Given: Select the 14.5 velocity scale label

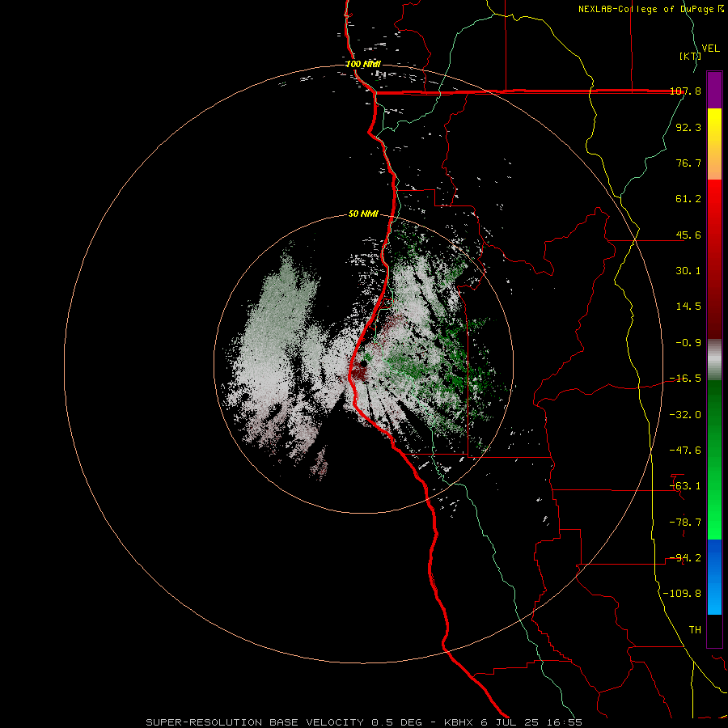Looking at the screenshot, I should 688,307.
